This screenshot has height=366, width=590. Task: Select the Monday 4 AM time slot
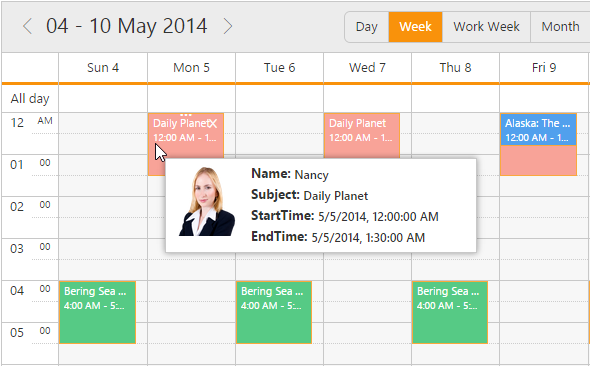pyautogui.click(x=191, y=291)
